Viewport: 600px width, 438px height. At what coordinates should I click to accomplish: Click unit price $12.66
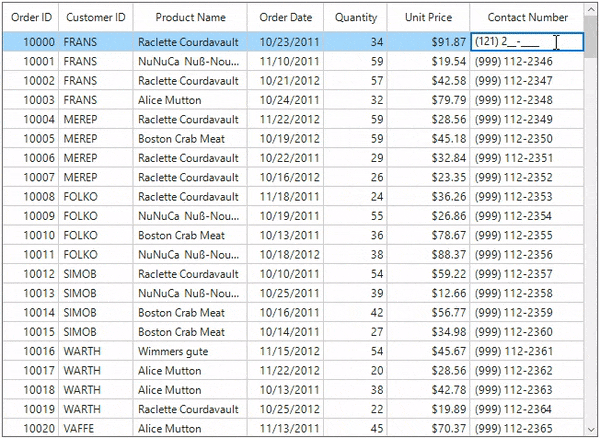point(428,293)
